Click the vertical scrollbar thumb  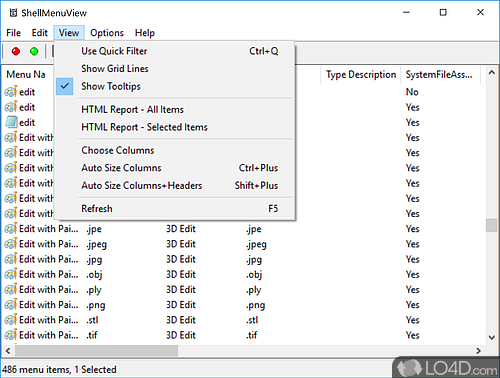coord(491,225)
